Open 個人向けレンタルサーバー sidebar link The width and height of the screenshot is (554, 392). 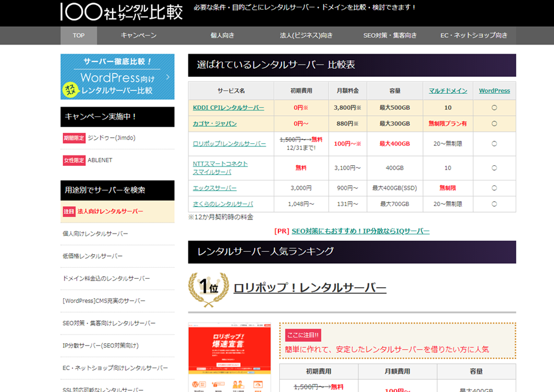tap(95, 233)
